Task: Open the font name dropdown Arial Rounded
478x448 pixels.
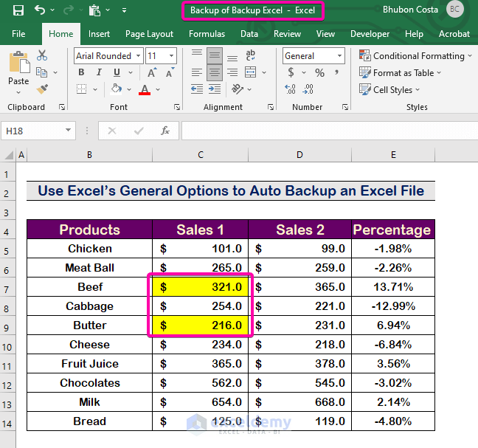Action: pyautogui.click(x=136, y=56)
